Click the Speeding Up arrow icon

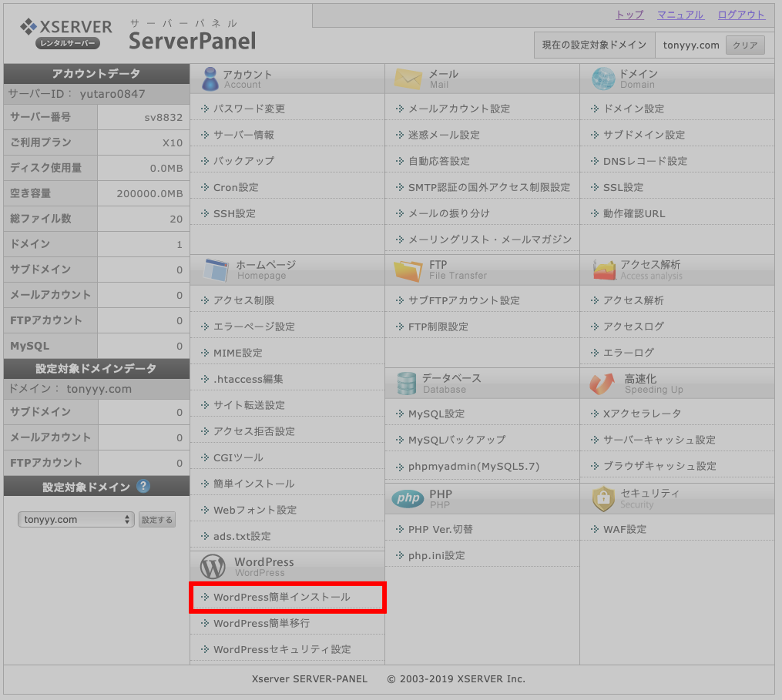point(602,383)
